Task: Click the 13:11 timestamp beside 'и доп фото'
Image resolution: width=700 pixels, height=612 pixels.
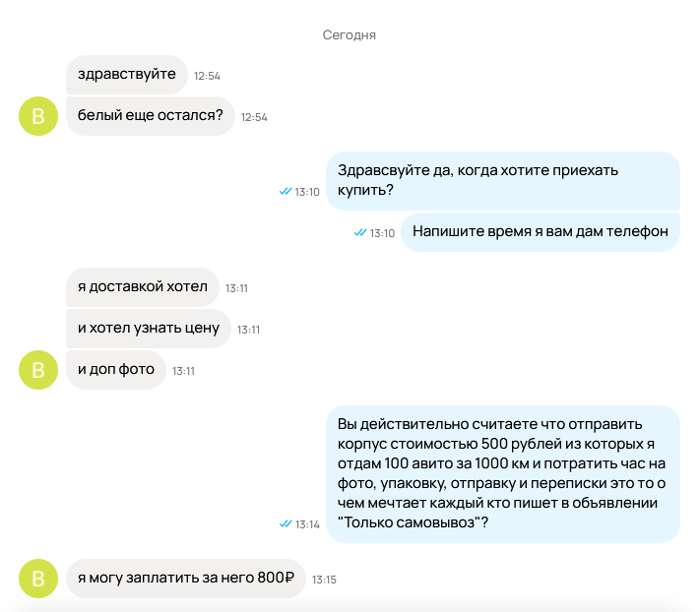Action: click(x=183, y=371)
